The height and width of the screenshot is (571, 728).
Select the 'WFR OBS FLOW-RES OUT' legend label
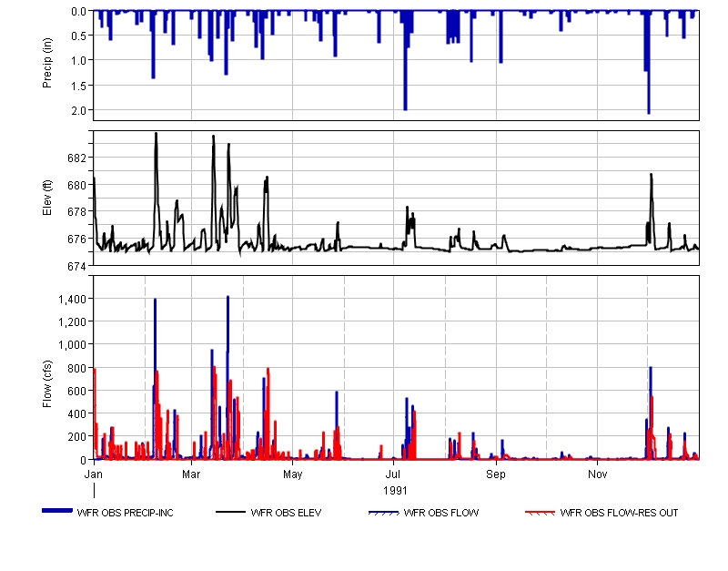[x=619, y=513]
